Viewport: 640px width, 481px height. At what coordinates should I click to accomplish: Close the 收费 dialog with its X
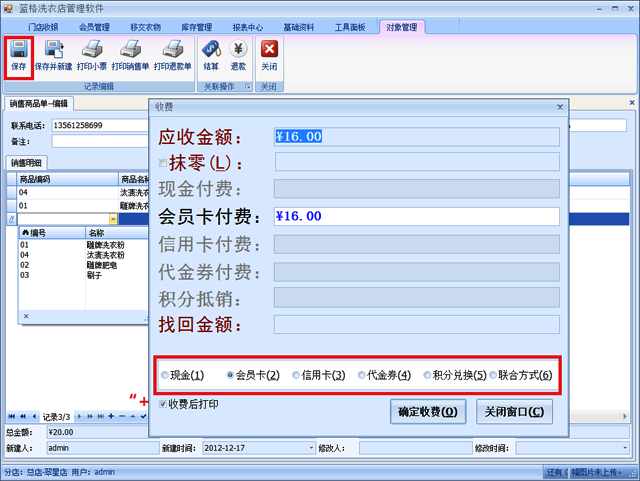(560, 107)
